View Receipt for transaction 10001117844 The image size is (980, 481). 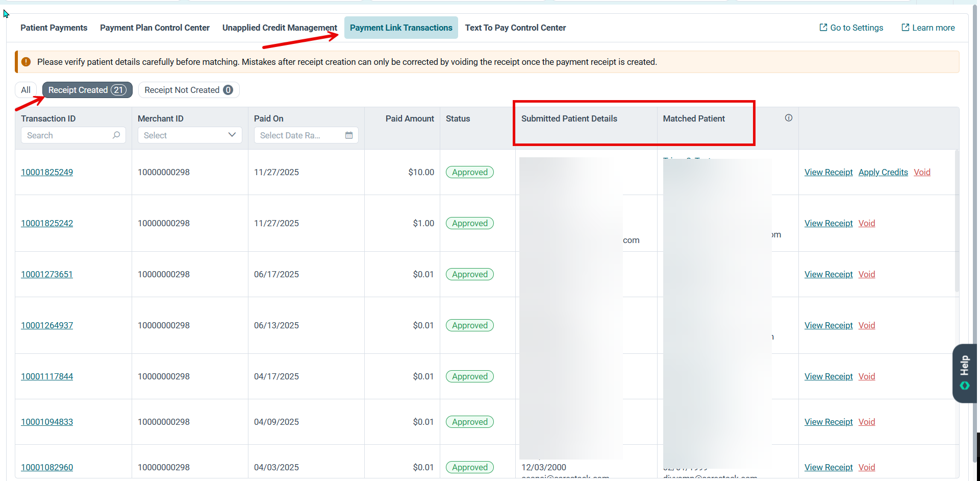point(828,376)
